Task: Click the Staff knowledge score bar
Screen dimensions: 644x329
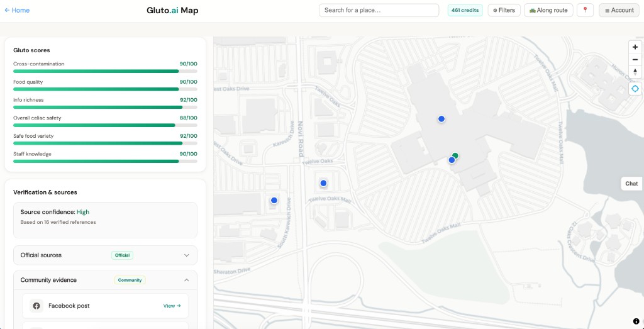Action: pos(105,162)
